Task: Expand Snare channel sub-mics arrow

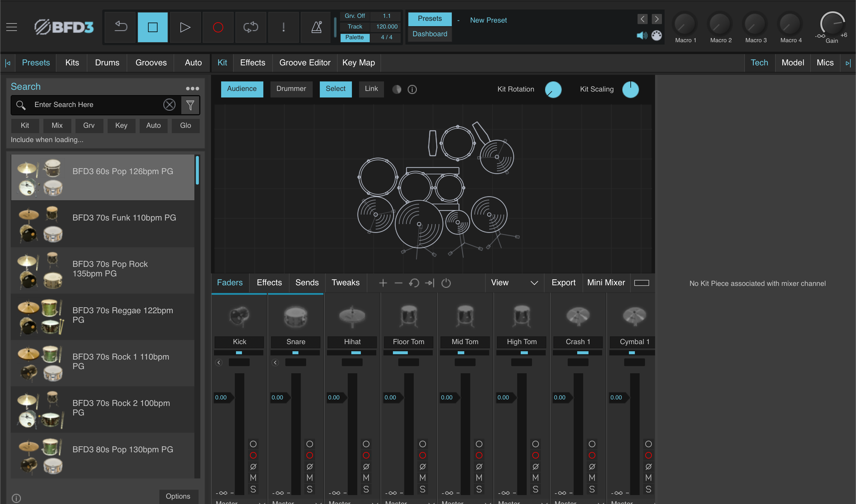Action: pos(275,362)
